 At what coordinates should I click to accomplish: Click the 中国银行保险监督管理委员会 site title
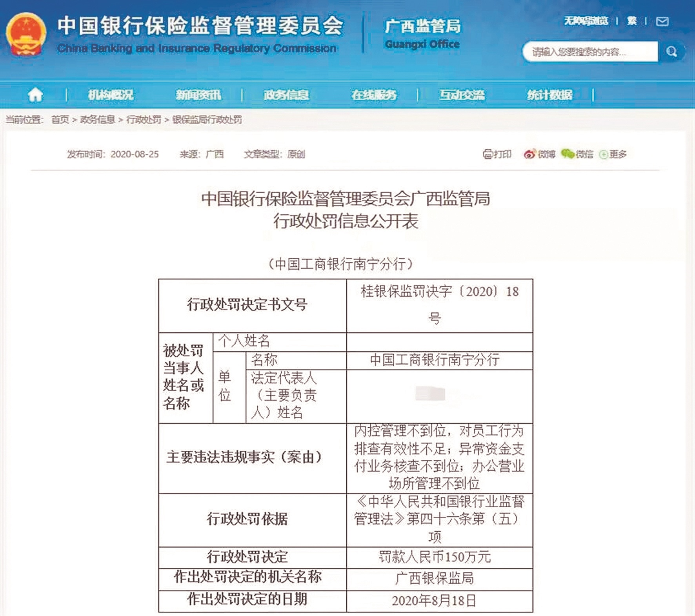200,26
